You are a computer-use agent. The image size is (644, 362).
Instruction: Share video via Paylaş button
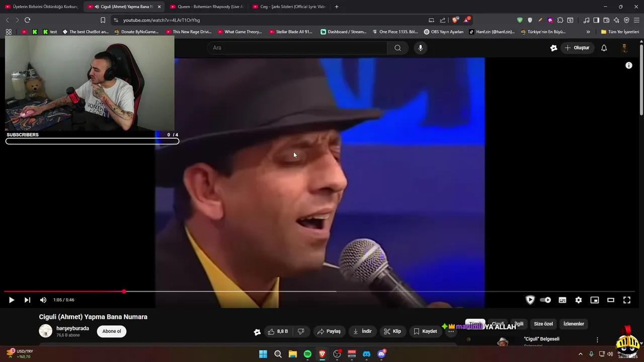pos(329,331)
